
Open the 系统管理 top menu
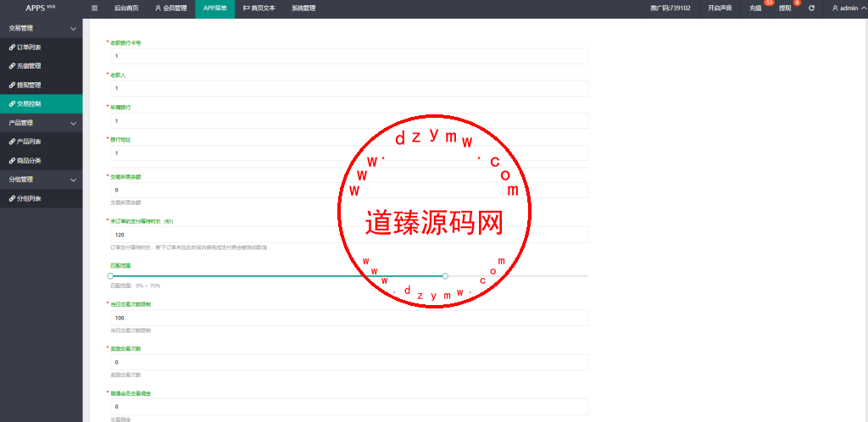tap(303, 8)
